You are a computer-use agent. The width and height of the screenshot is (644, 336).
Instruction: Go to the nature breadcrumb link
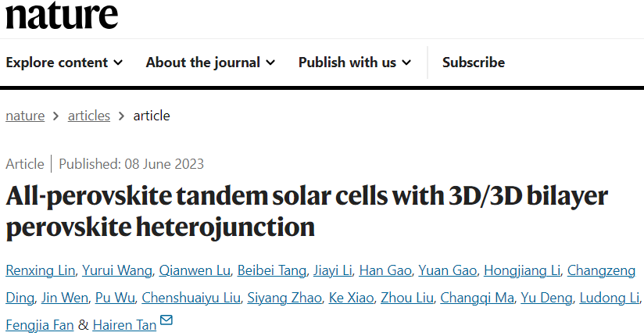click(x=25, y=116)
